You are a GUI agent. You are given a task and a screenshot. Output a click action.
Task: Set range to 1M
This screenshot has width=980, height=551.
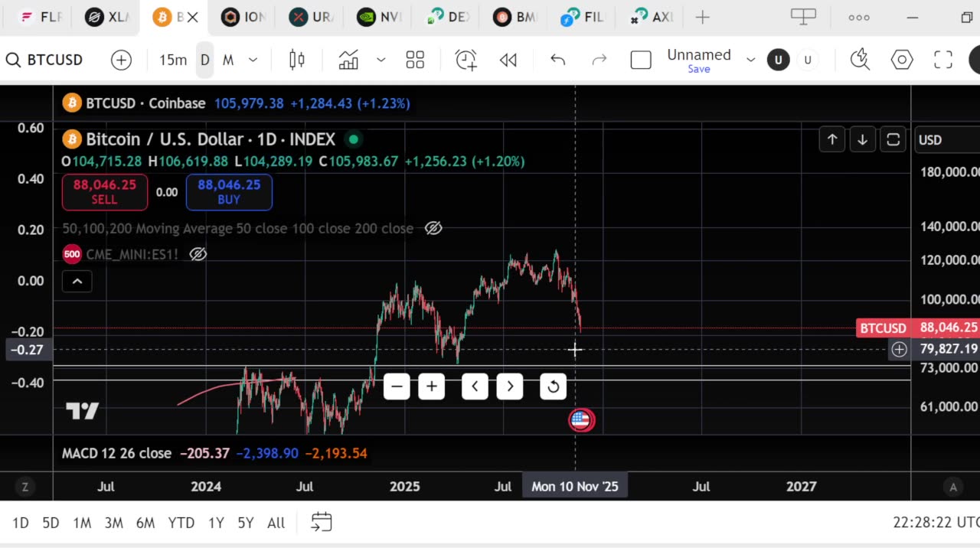pyautogui.click(x=82, y=523)
